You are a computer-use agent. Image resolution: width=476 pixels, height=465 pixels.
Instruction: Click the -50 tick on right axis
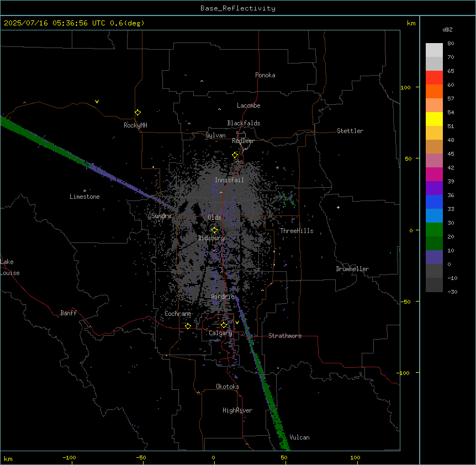405,302
